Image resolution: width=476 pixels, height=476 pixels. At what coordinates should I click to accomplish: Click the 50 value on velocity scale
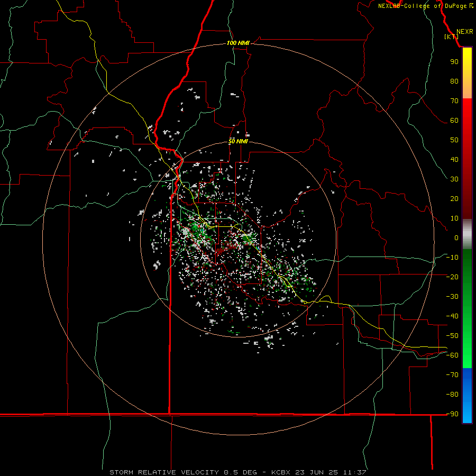454,140
